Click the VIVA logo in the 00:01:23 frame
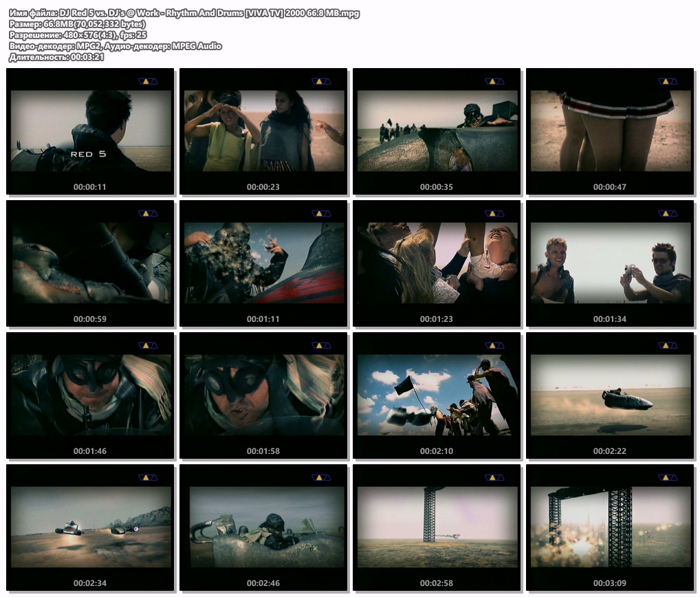Screen dimensions: 700x597 (x=494, y=213)
